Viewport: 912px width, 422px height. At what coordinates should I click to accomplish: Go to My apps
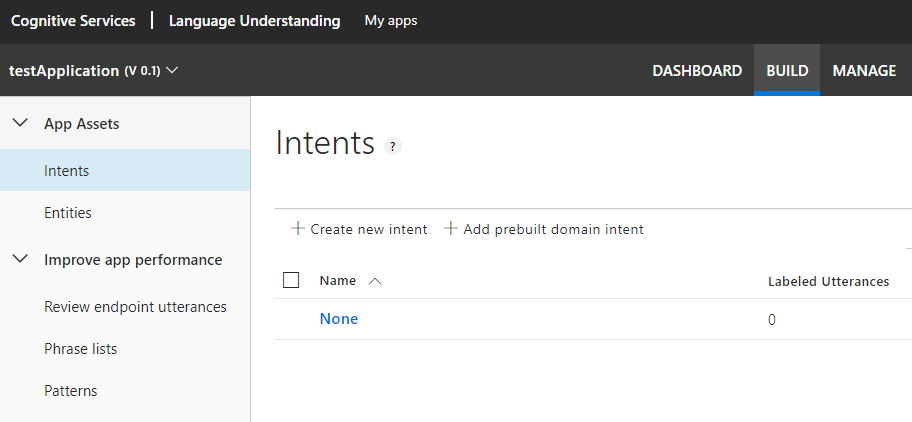(x=391, y=20)
